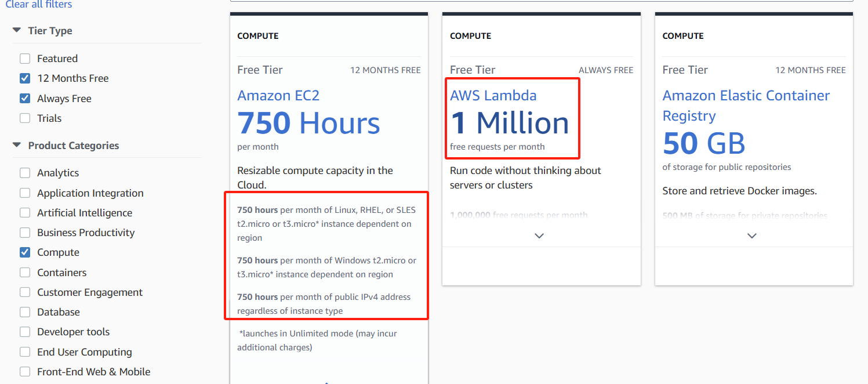The height and width of the screenshot is (384, 868).
Task: Collapse the Tier Type filter section
Action: coord(17,31)
